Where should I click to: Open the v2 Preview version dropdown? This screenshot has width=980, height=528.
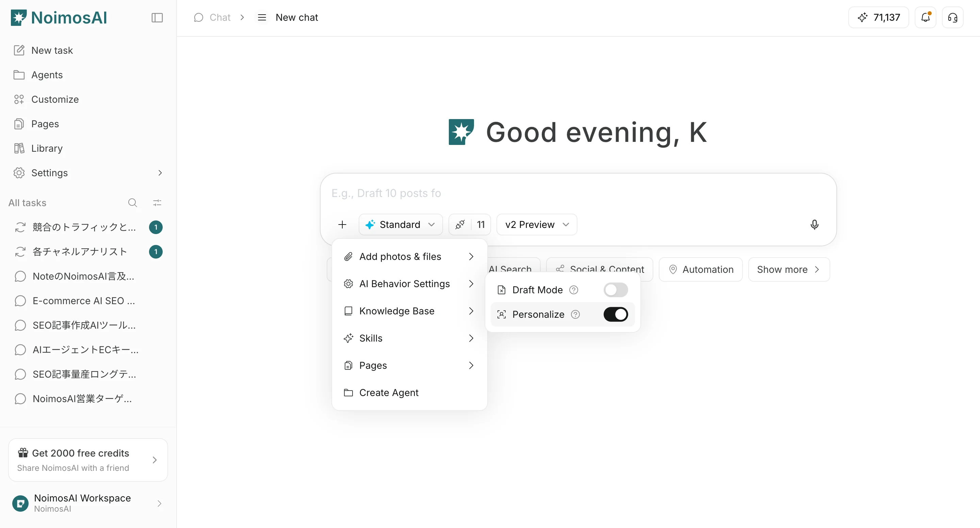coord(537,225)
